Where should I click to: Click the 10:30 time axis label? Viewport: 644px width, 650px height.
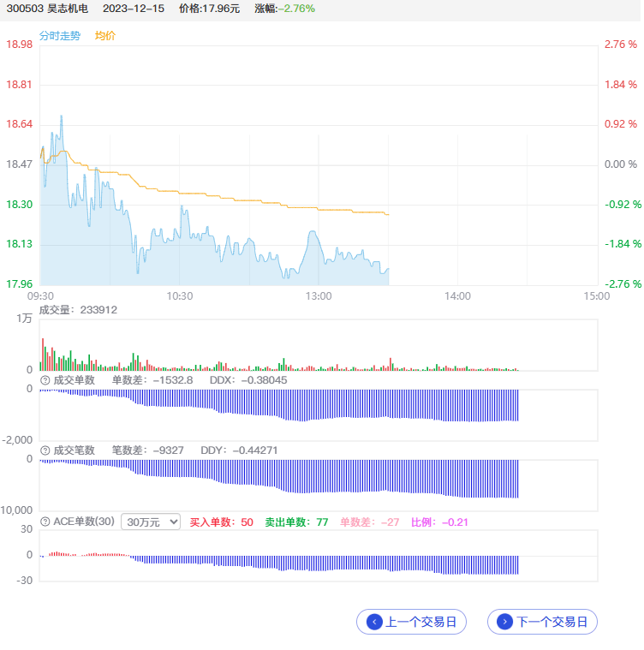179,295
